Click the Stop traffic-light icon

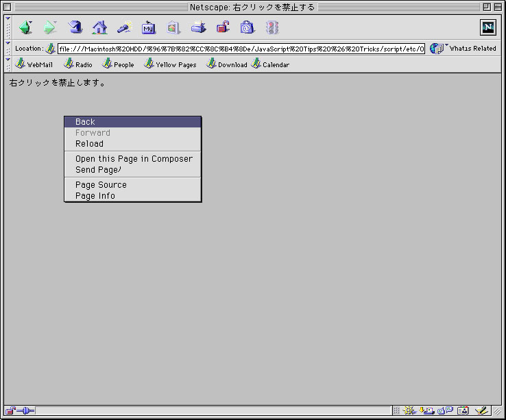(x=272, y=27)
